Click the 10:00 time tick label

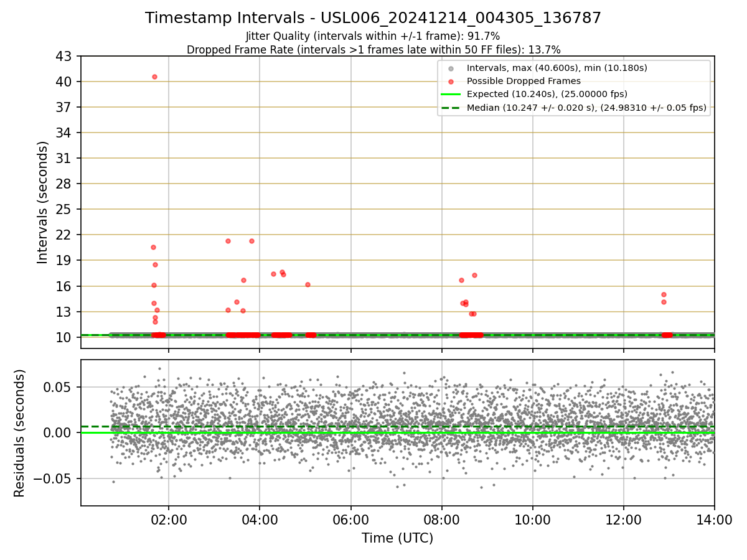tap(533, 520)
